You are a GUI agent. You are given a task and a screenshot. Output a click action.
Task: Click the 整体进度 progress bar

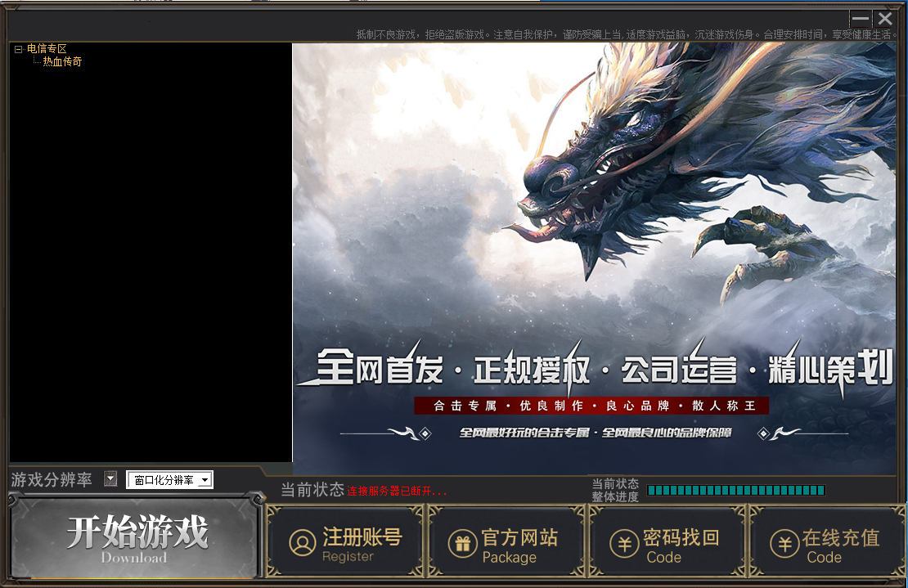coord(736,491)
